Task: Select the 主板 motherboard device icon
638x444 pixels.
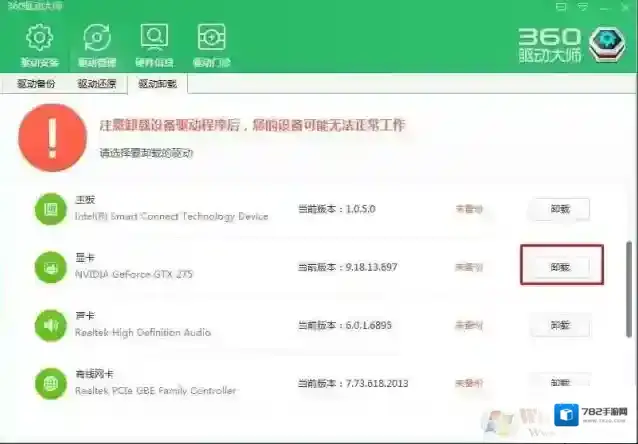Action: [x=49, y=209]
